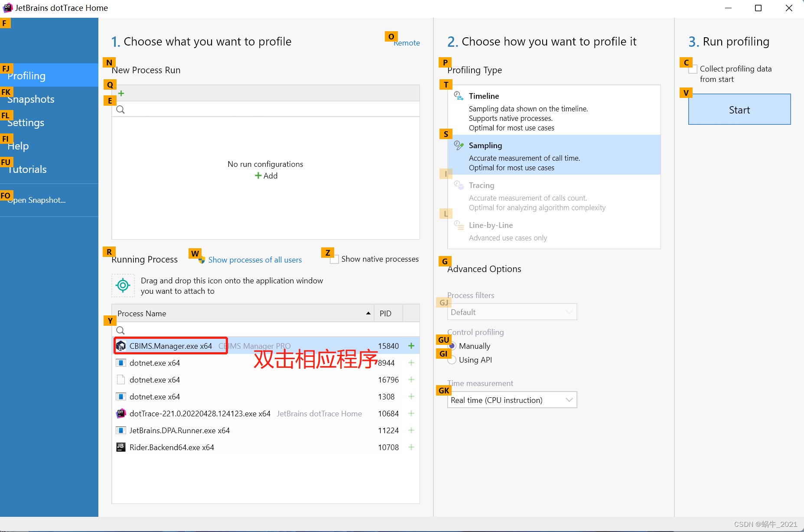Click the blank file icon of dotnet.exe 16796
This screenshot has height=532, width=804.
pyautogui.click(x=121, y=380)
